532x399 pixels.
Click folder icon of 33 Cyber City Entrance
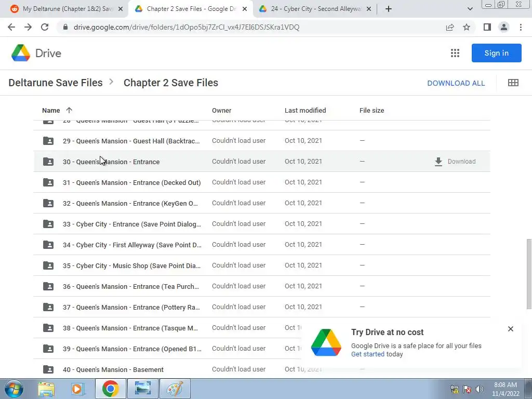(48, 224)
